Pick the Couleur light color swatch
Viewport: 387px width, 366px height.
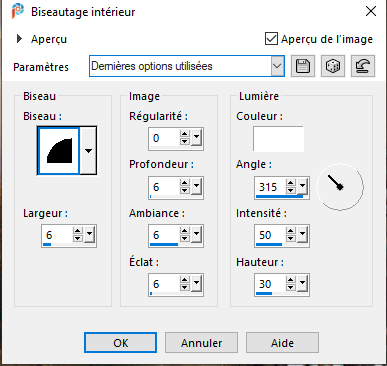pos(278,139)
